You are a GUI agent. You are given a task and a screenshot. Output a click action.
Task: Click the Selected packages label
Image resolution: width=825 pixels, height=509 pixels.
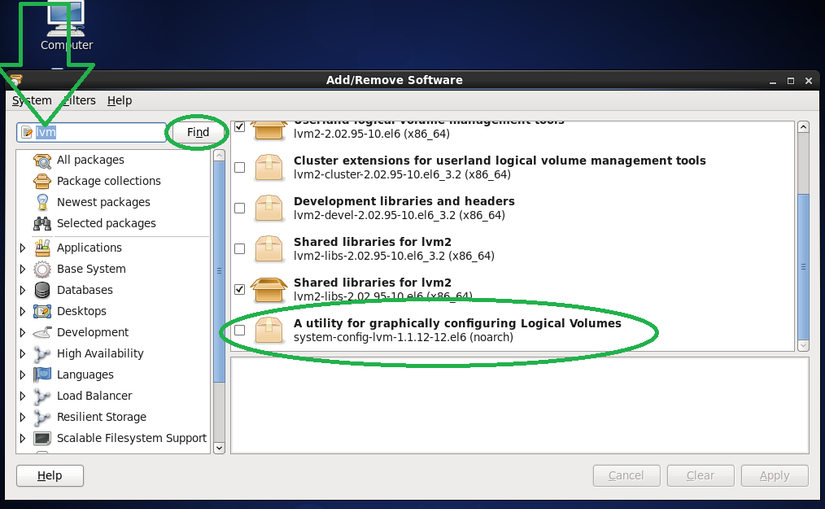point(106,223)
